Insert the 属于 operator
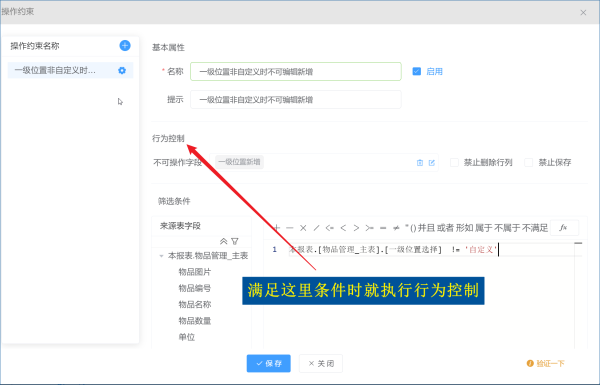 coord(484,228)
